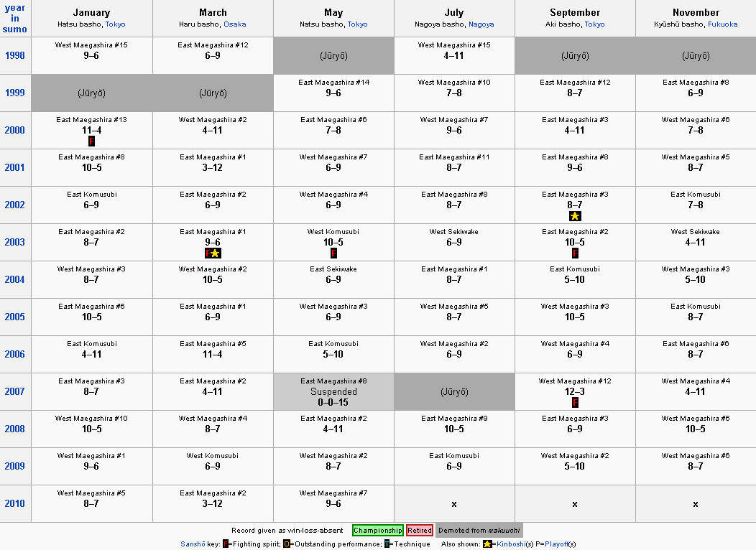Open the Kinboshi link in the legend
The height and width of the screenshot is (550, 756).
coord(511,544)
